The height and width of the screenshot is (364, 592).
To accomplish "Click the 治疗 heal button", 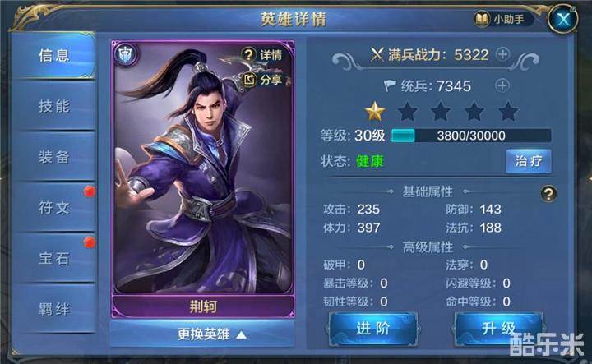I will 528,161.
